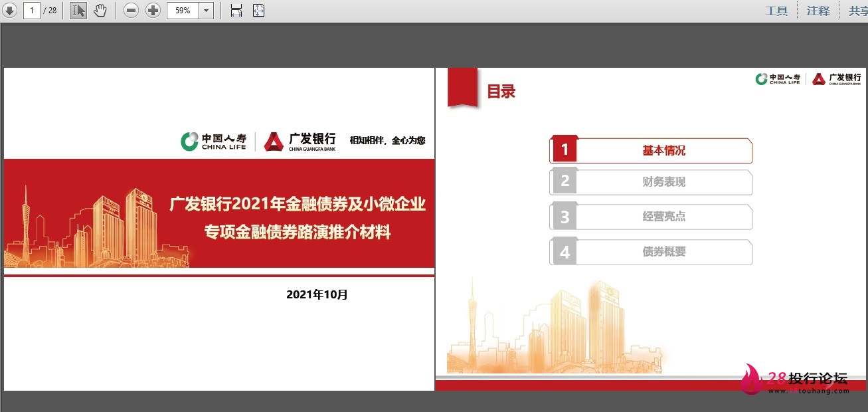The image size is (868, 412).
Task: Click the 59% zoom value field
Action: pos(183,11)
